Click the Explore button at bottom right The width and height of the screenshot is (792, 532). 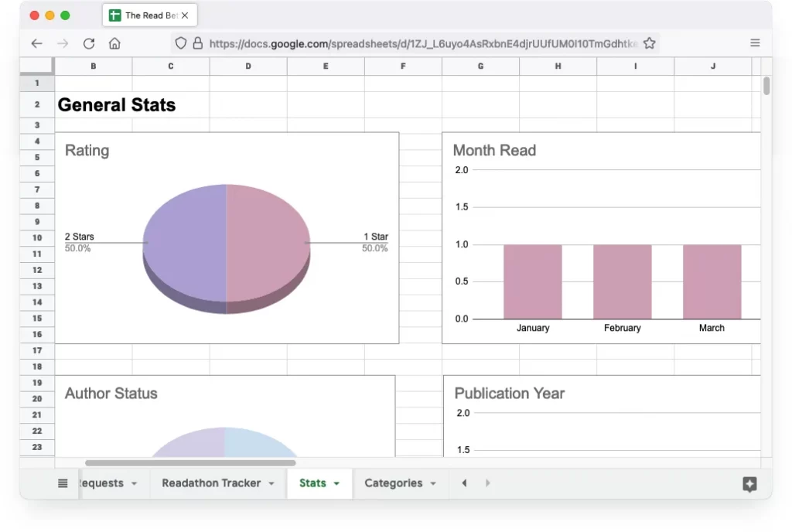point(749,483)
